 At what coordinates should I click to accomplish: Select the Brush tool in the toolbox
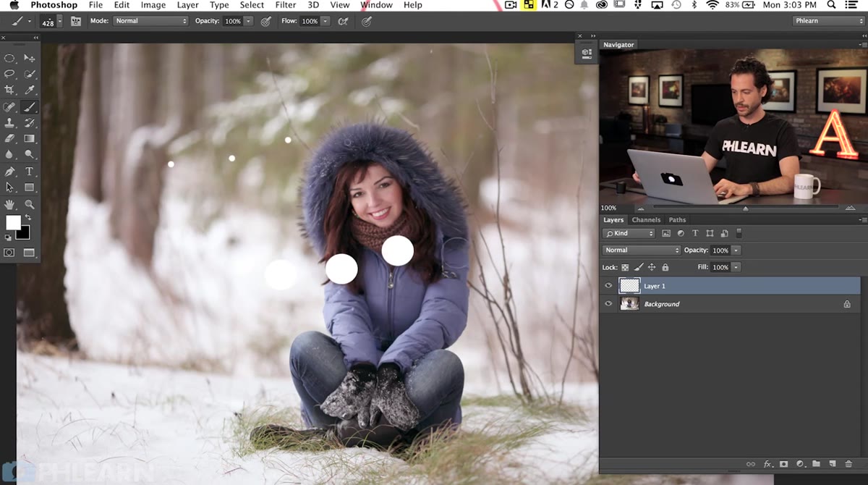(30, 106)
